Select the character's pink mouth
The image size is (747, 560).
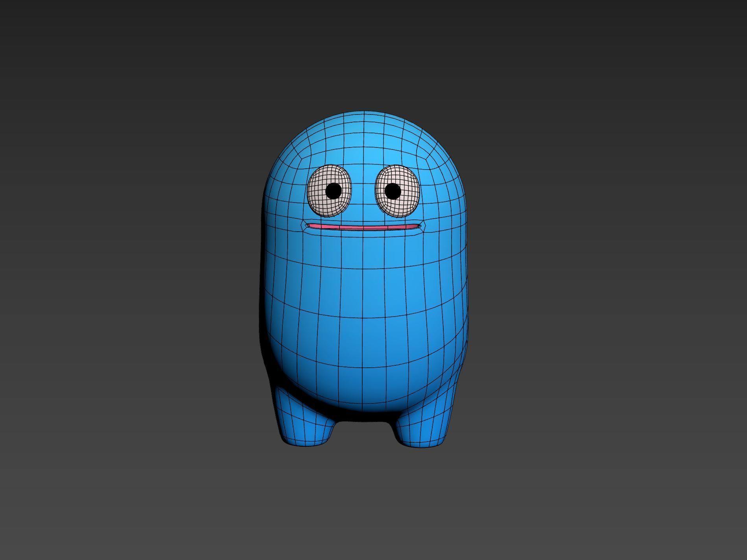(x=364, y=227)
